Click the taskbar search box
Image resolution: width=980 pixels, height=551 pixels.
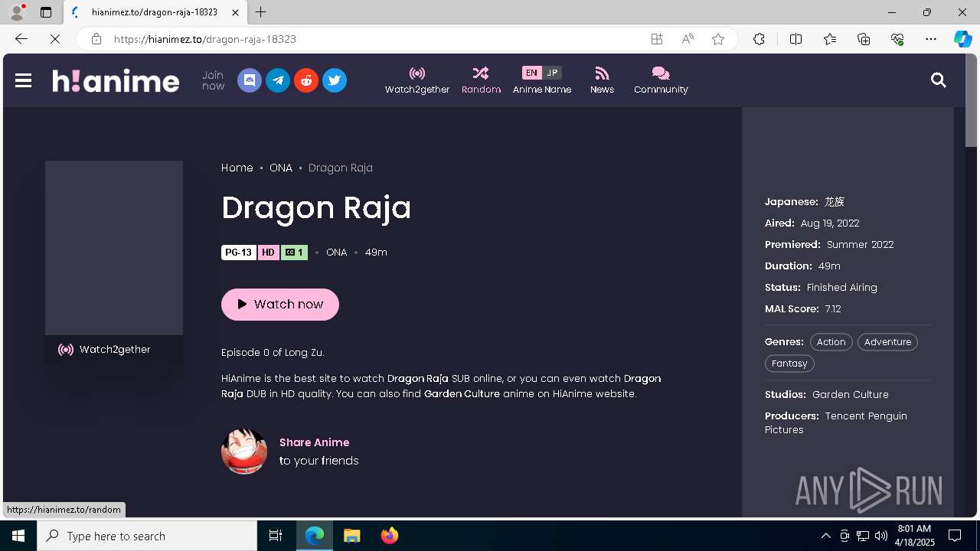(x=147, y=536)
